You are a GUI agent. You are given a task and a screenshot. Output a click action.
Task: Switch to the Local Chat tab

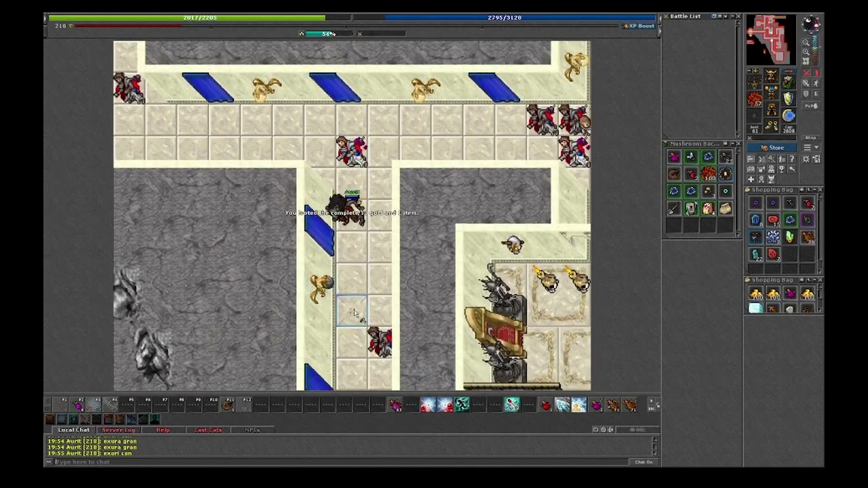click(73, 430)
